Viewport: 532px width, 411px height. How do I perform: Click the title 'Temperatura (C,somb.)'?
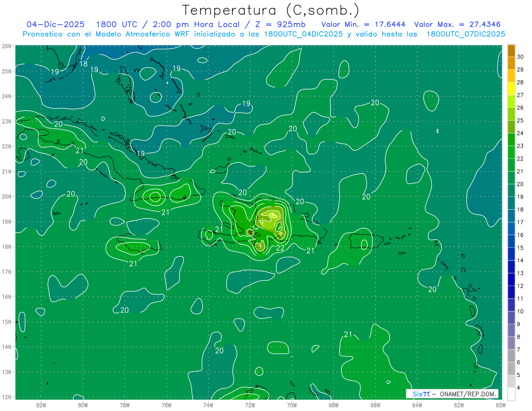point(271,11)
